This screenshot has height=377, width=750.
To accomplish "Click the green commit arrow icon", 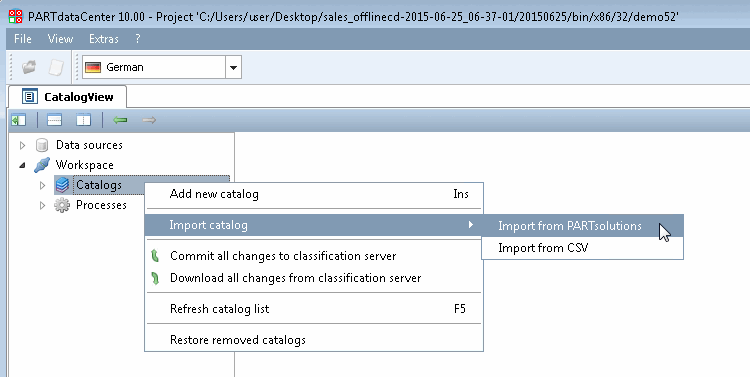I will click(x=155, y=256).
